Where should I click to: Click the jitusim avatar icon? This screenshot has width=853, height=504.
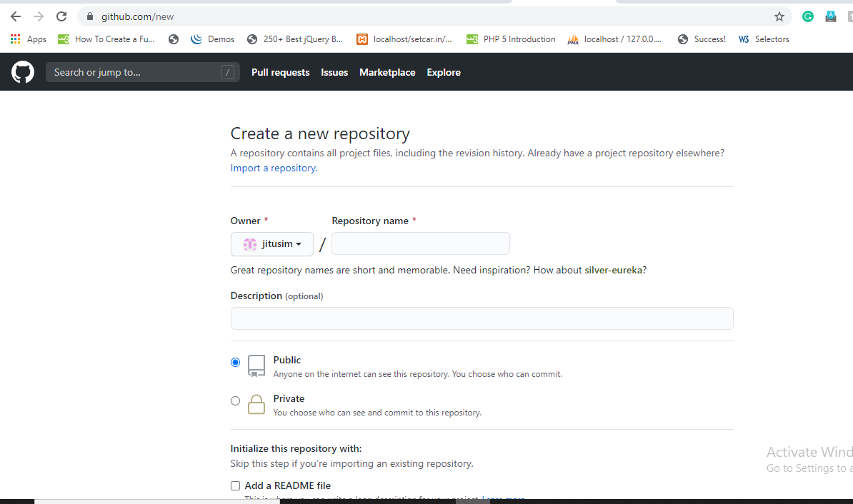click(x=250, y=244)
